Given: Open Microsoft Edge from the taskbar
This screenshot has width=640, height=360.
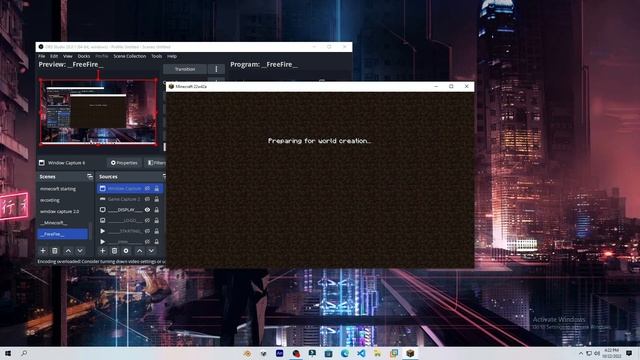Looking at the screenshot, I should pyautogui.click(x=345, y=353).
